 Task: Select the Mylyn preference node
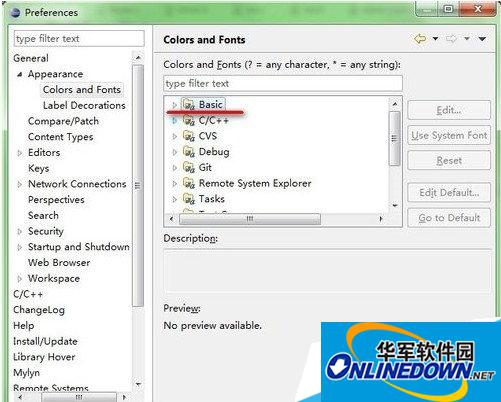pyautogui.click(x=26, y=373)
